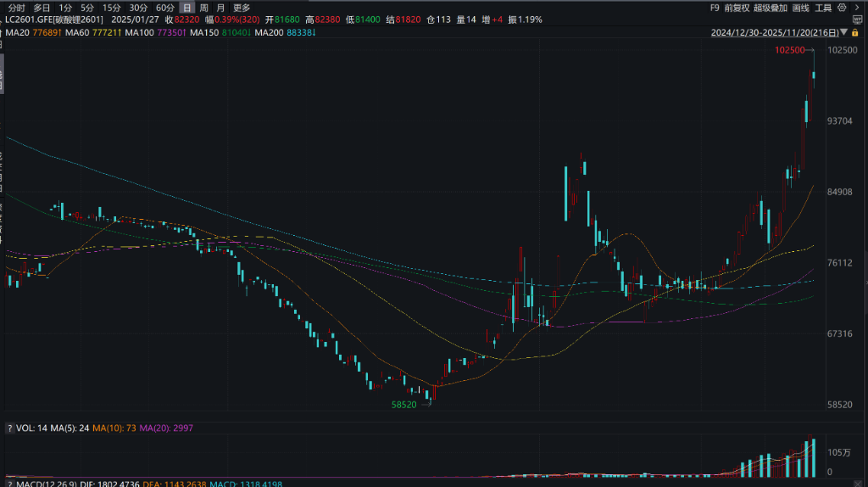
Task: Switch to the 分时 intraday tab
Action: [16, 8]
